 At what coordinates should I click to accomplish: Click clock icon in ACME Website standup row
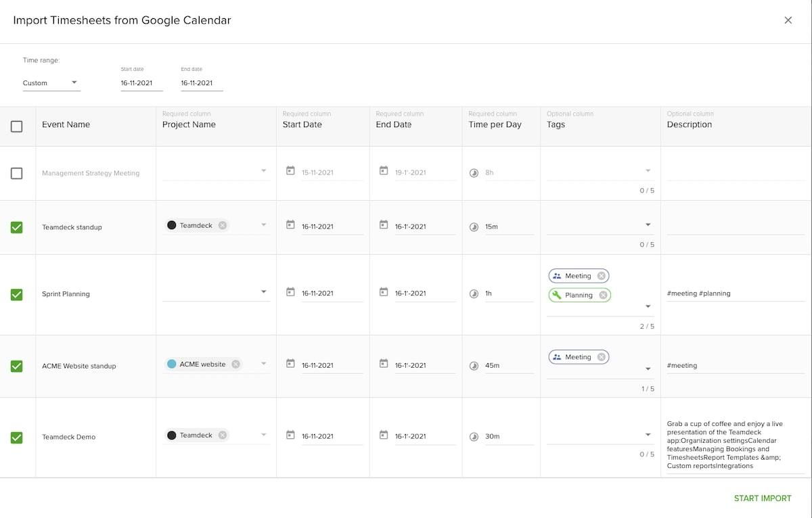pos(474,366)
